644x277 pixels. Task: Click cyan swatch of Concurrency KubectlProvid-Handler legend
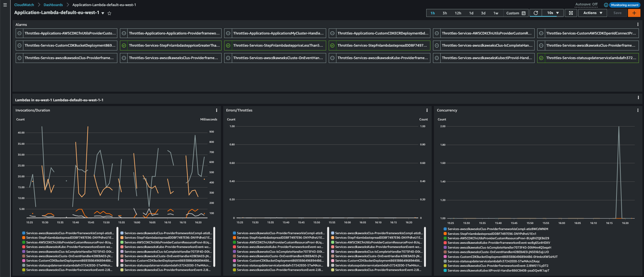click(445, 271)
